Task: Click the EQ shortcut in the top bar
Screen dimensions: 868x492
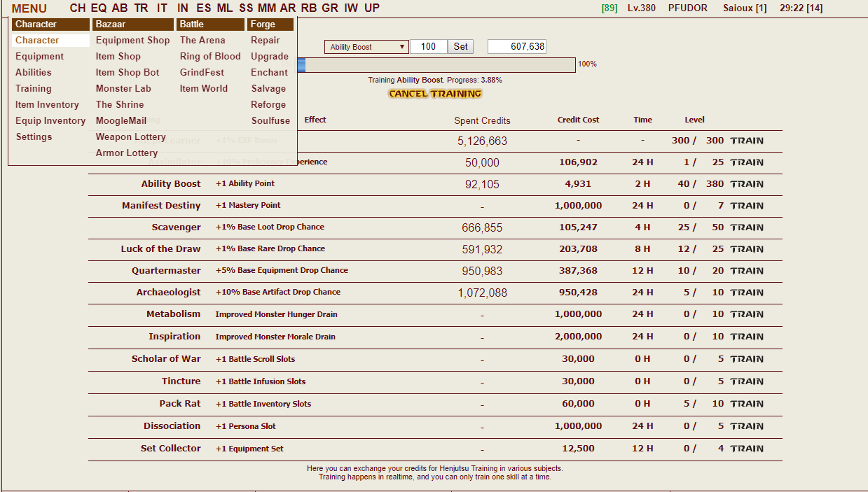Action: coord(99,8)
